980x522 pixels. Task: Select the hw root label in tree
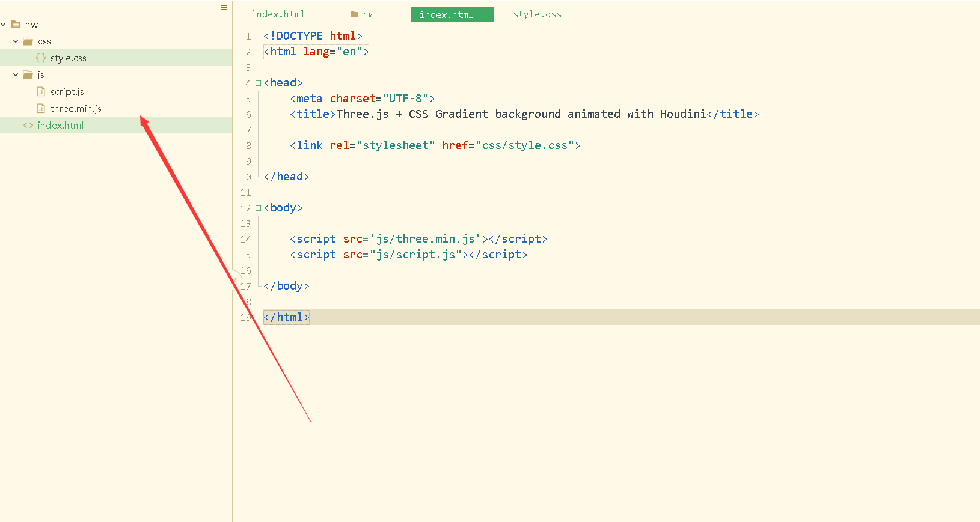pos(32,25)
